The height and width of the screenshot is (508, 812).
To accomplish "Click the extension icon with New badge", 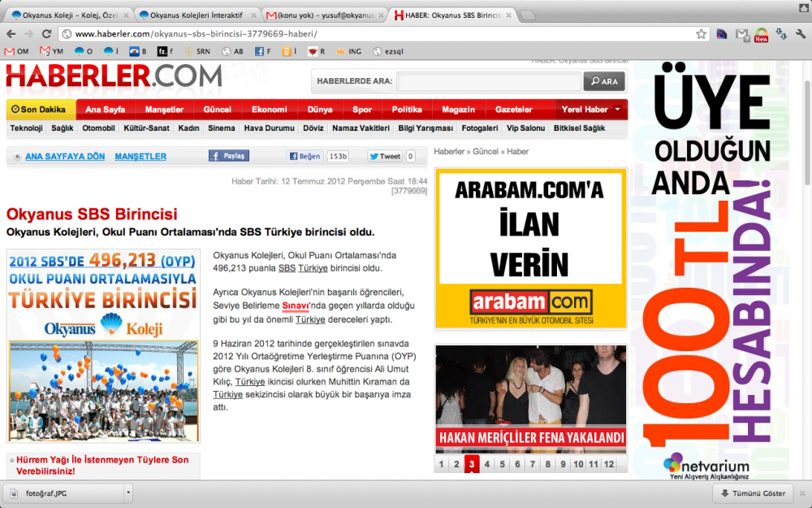I will (x=762, y=35).
